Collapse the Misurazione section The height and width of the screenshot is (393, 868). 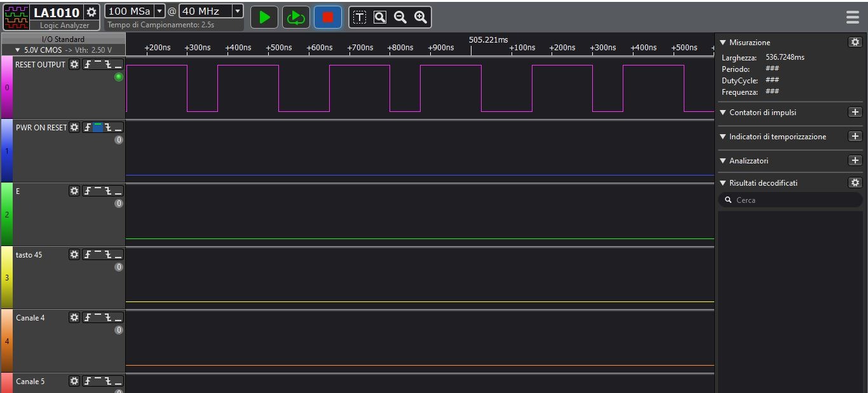click(x=722, y=43)
